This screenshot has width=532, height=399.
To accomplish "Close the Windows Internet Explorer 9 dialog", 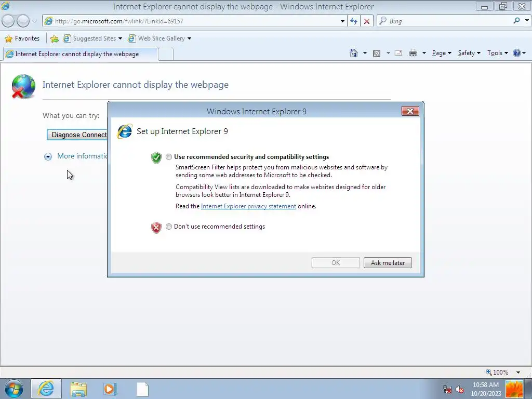I will click(x=410, y=111).
